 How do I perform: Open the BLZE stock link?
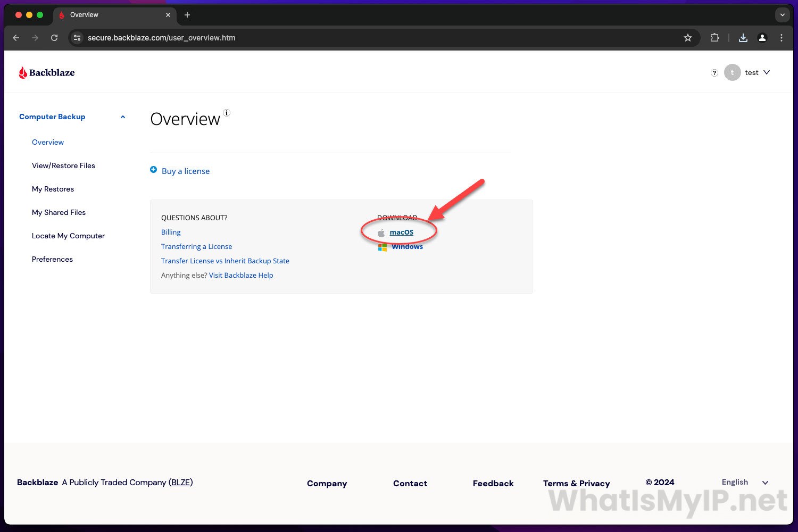181,483
